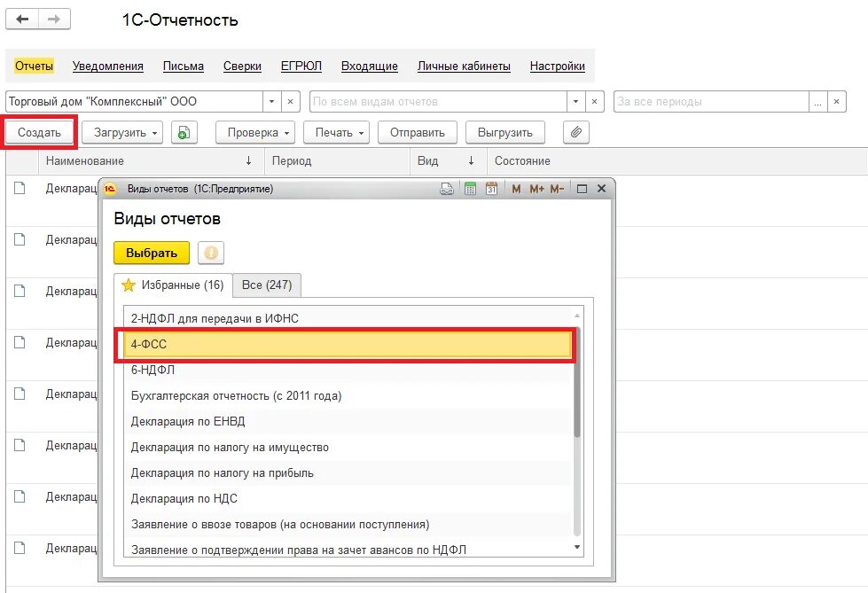Focus the 'По всем видам отчетов' field
Screen dimensions: 868x593
(x=438, y=102)
